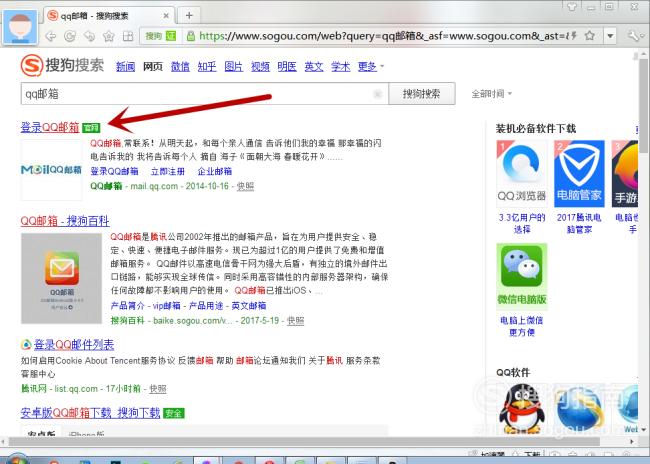
Task: Click the Mail QQ邮箱 logo thumbnail
Action: tap(51, 170)
